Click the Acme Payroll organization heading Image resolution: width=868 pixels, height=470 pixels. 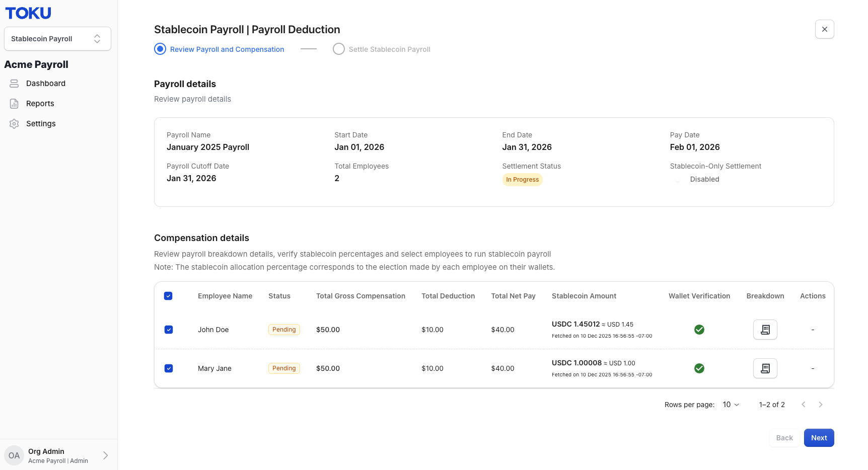click(36, 64)
